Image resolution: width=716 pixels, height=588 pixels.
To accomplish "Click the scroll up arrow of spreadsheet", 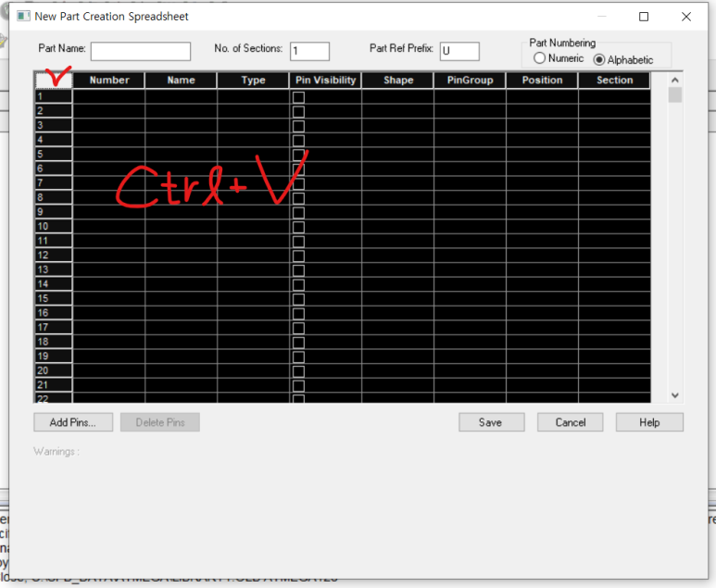I will [675, 80].
